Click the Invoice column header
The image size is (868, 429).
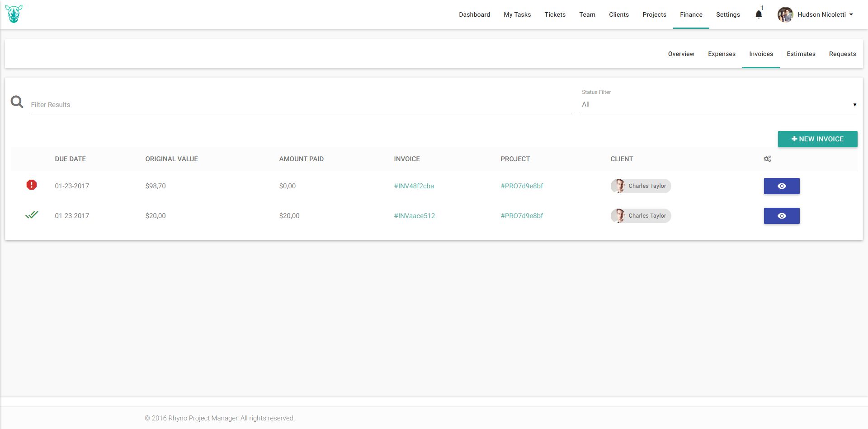click(407, 159)
